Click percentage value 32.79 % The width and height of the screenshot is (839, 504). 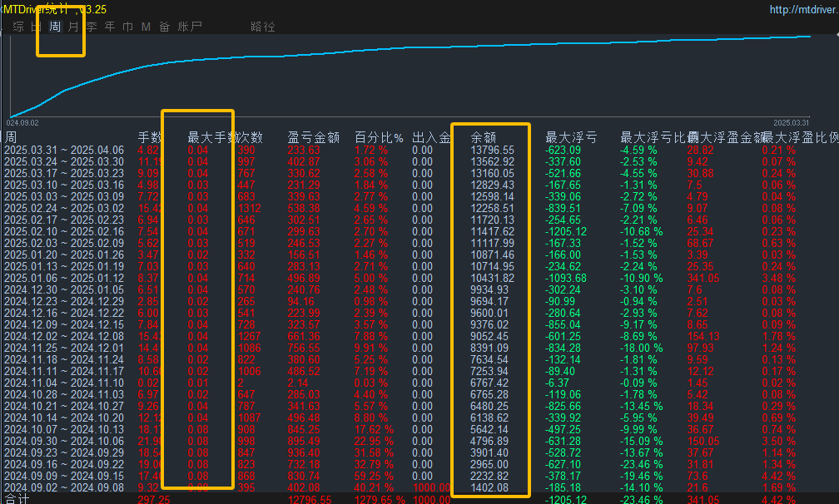point(374,464)
